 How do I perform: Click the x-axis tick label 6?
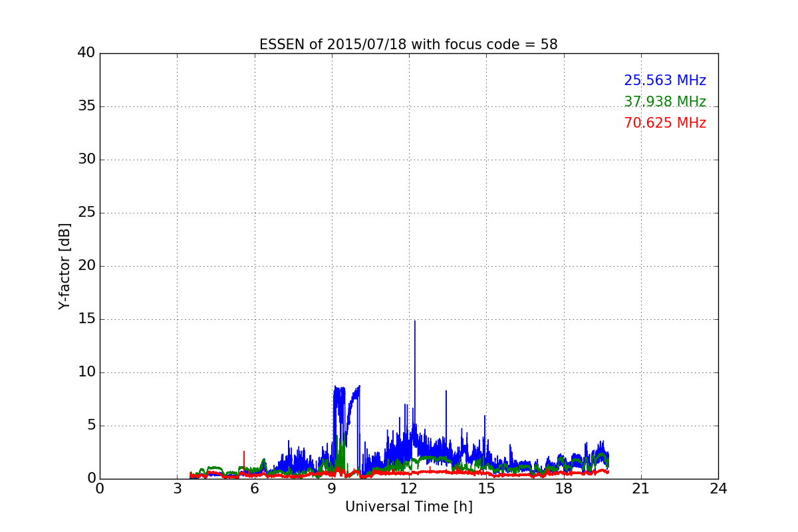[x=254, y=489]
